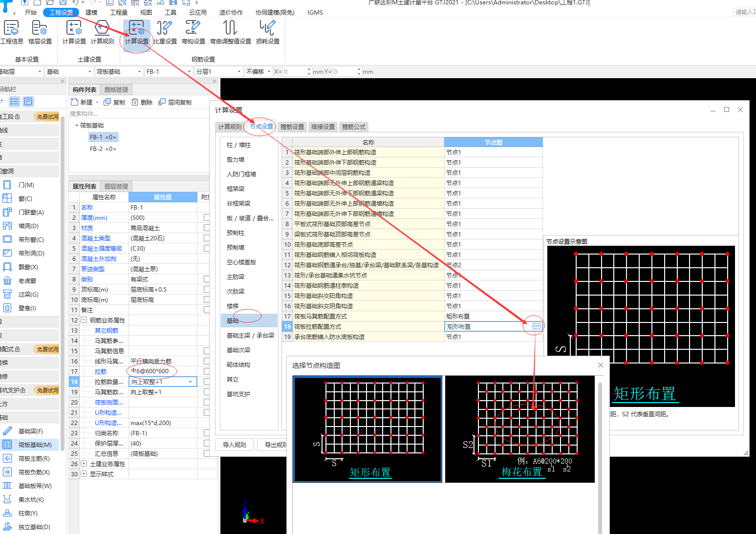Screen dimensions: 756x534
Task: Toggle 附加 checkbox for 材质 row
Action: click(207, 228)
